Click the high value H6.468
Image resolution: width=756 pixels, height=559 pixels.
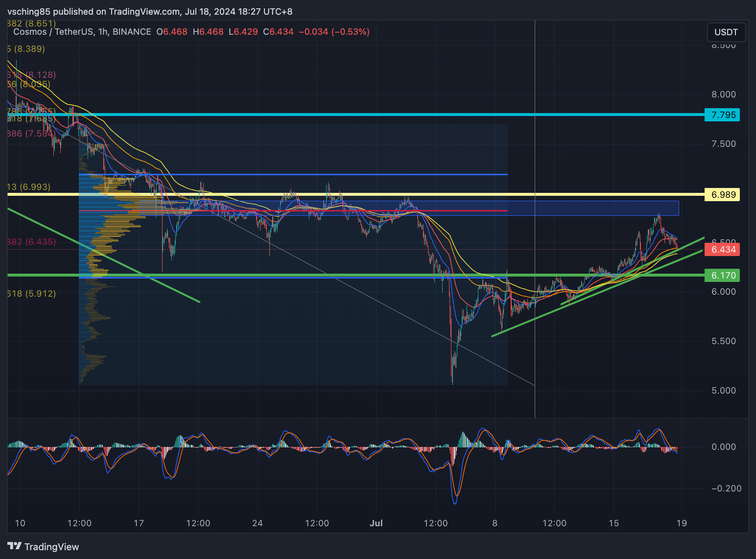208,32
